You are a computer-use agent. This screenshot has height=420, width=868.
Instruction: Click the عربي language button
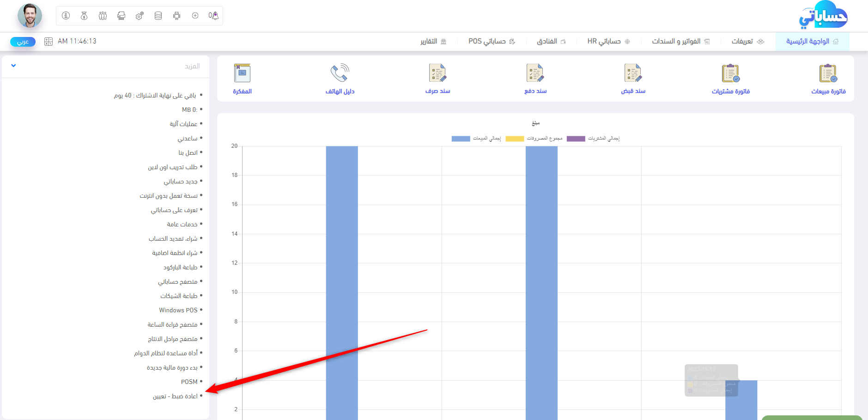(23, 42)
